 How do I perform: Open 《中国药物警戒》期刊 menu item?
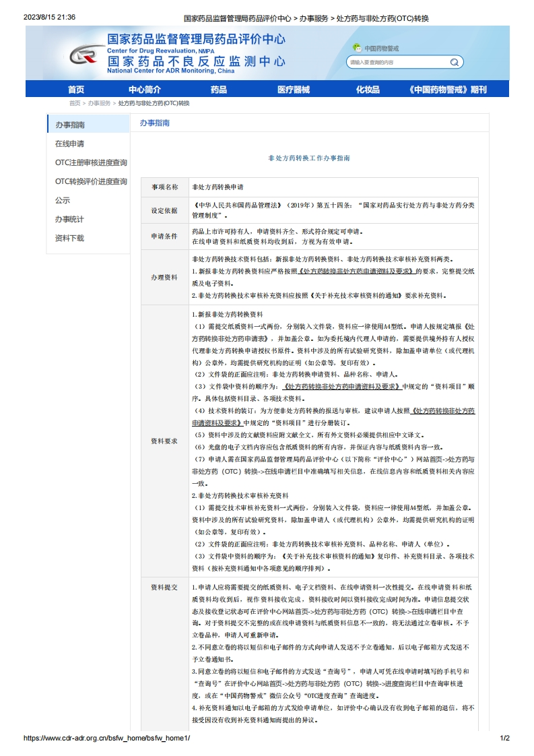447,90
